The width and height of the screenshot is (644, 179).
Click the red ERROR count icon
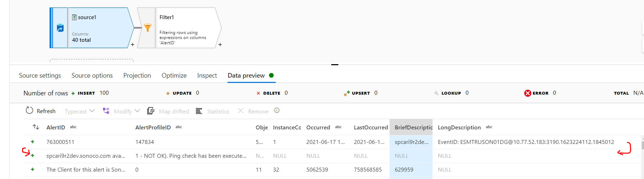527,93
